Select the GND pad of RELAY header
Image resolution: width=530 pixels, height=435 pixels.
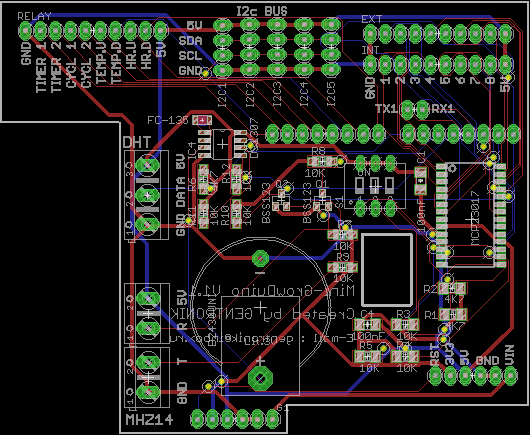[25, 31]
